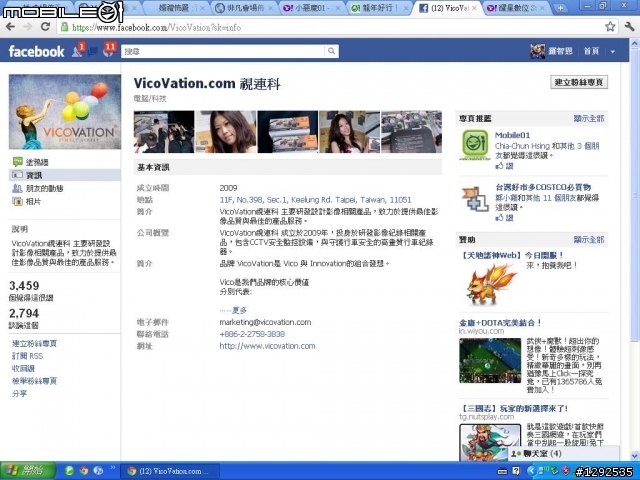The width and height of the screenshot is (640, 480).
Task: Click the user profile avatar in header
Action: [537, 51]
